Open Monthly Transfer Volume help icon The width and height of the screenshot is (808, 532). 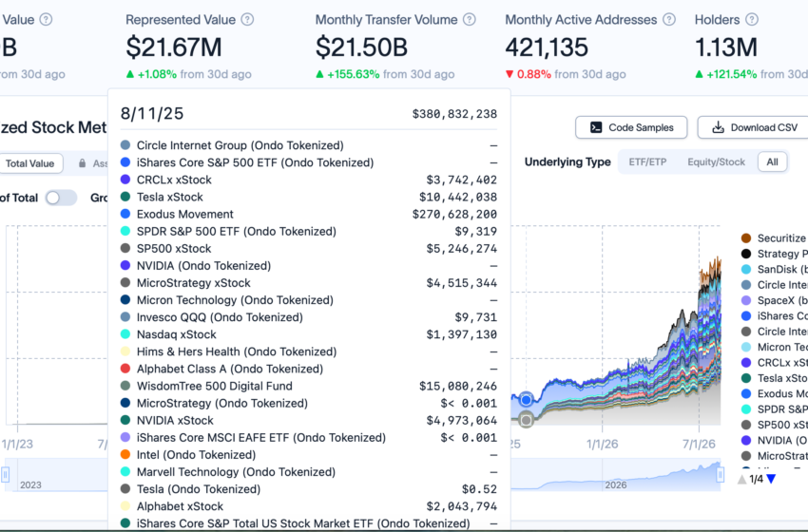click(x=470, y=20)
